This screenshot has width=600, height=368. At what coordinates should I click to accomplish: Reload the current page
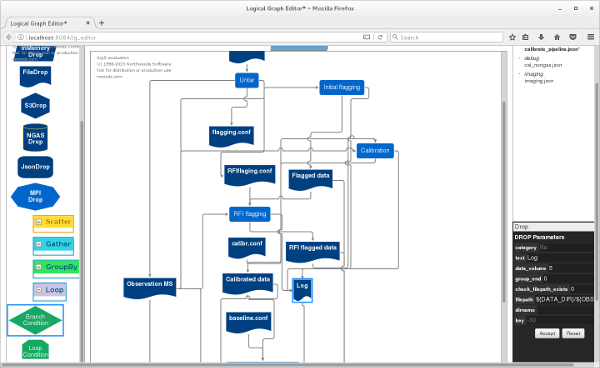380,37
